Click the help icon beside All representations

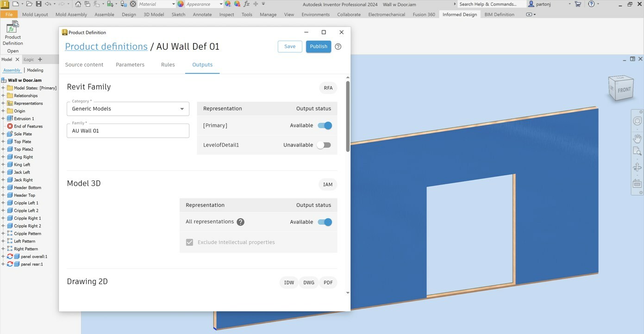coord(240,222)
